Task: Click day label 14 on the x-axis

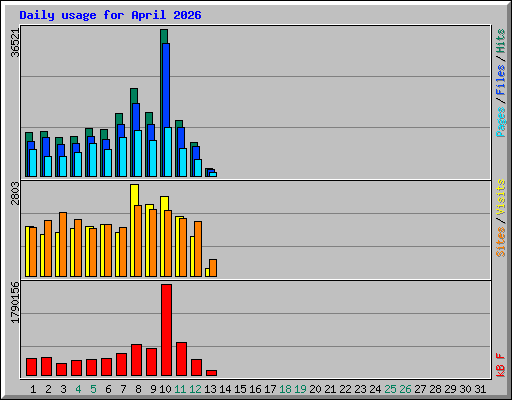Action: pyautogui.click(x=225, y=389)
